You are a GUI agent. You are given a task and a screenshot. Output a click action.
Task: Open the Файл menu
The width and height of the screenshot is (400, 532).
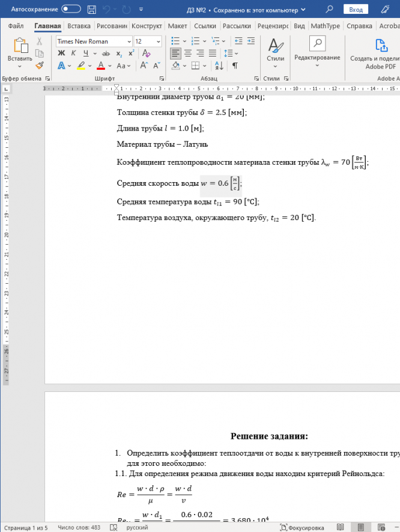point(16,26)
